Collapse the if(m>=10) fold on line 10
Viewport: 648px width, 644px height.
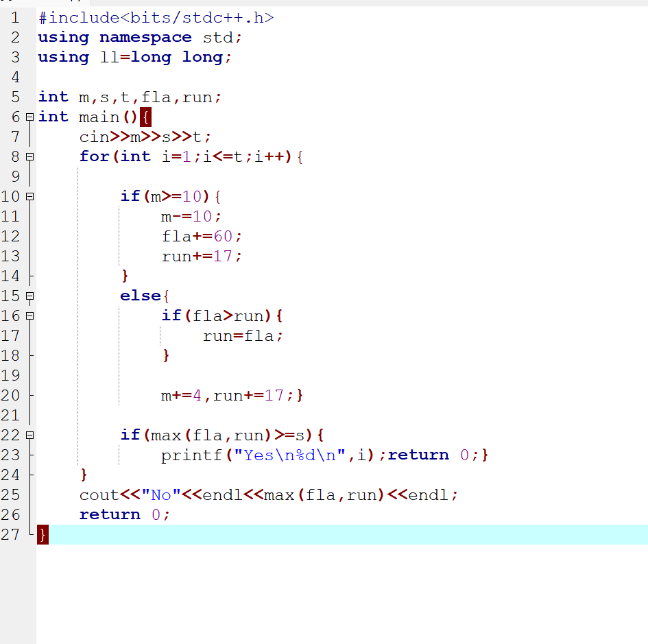pos(29,196)
